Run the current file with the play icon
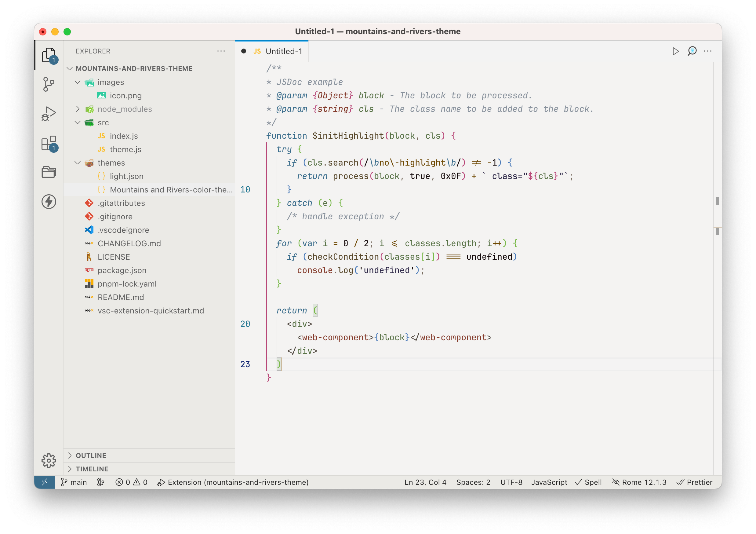 click(676, 51)
